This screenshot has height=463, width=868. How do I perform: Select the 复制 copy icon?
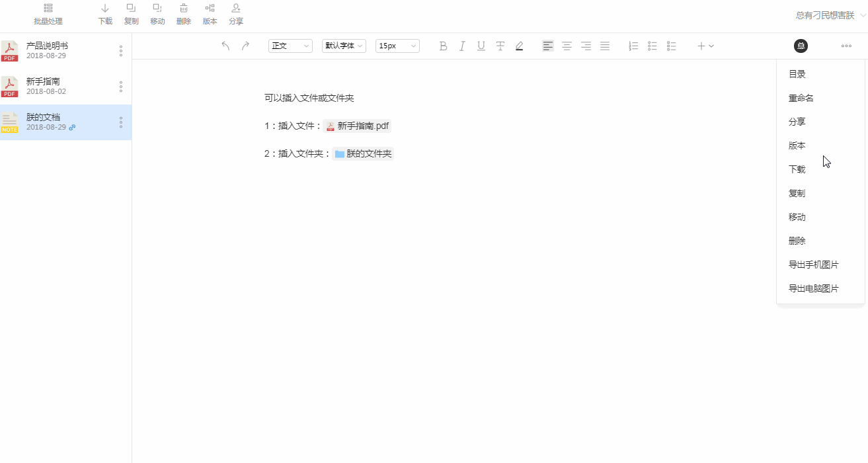click(x=131, y=15)
